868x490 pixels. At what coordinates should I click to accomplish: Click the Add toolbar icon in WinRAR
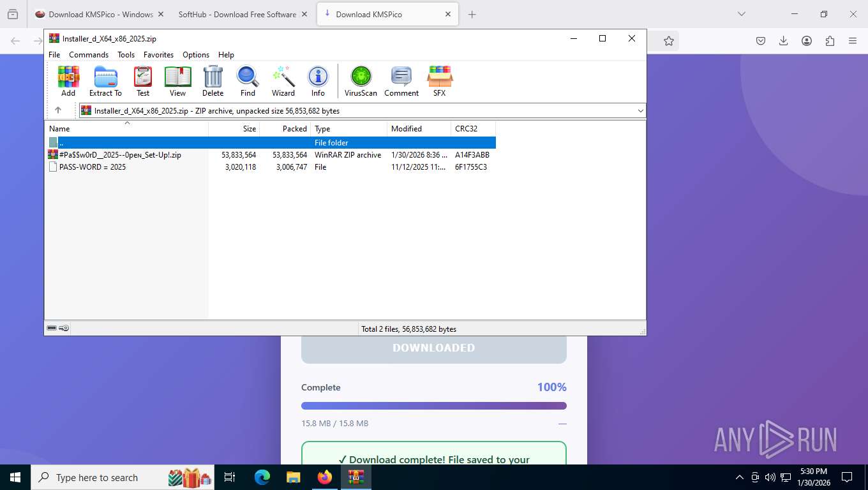click(68, 81)
